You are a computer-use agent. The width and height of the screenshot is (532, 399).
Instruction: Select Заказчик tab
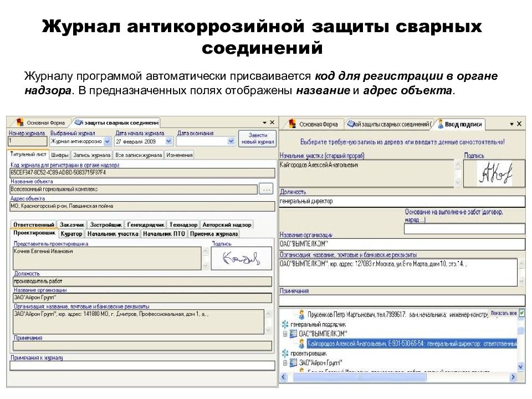[72, 224]
